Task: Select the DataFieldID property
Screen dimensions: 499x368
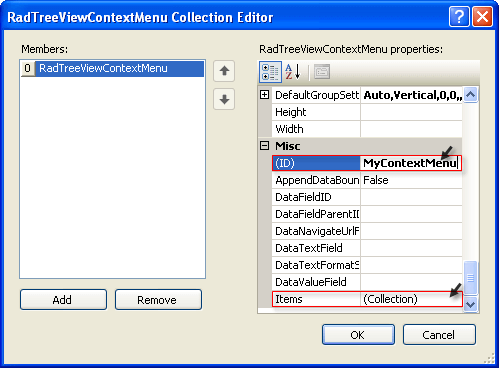Action: pyautogui.click(x=316, y=197)
